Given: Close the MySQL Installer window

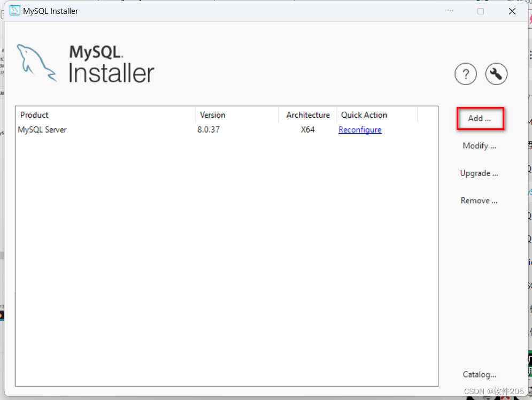Looking at the screenshot, I should [x=512, y=11].
